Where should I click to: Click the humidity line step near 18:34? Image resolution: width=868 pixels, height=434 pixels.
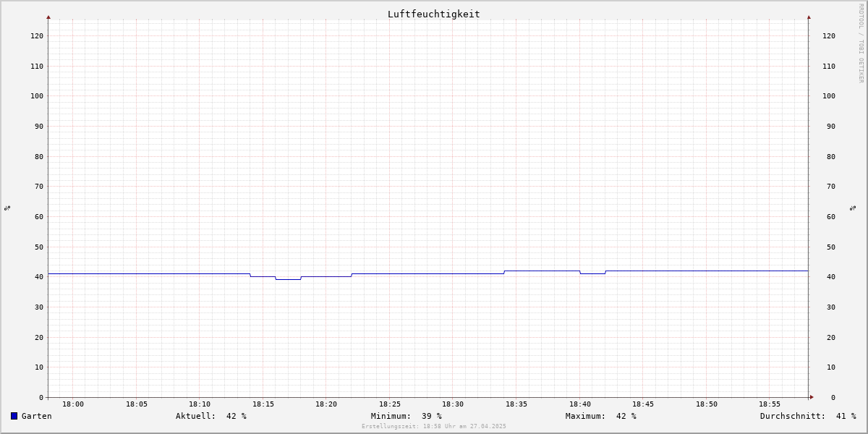coord(504,272)
